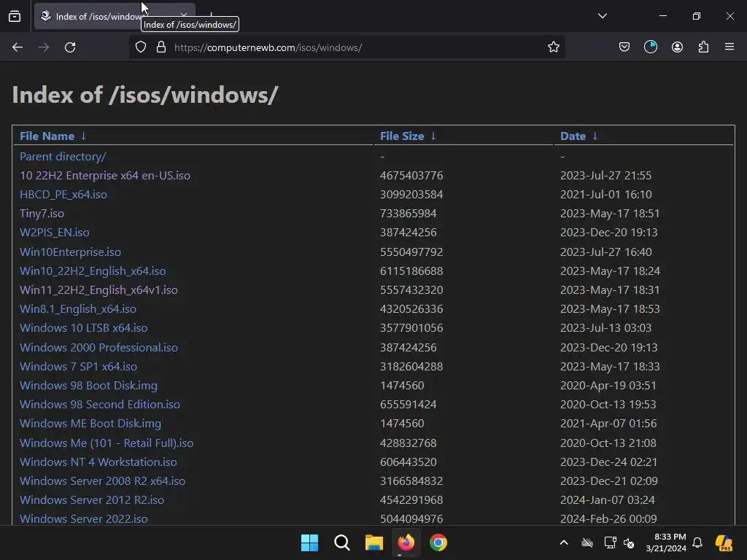747x560 pixels.
Task: Open the Firefox View icon in tab bar
Action: [15, 16]
